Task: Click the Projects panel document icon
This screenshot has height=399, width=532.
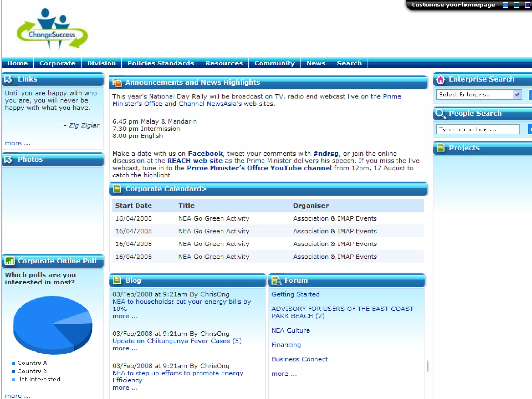Action: click(x=441, y=148)
